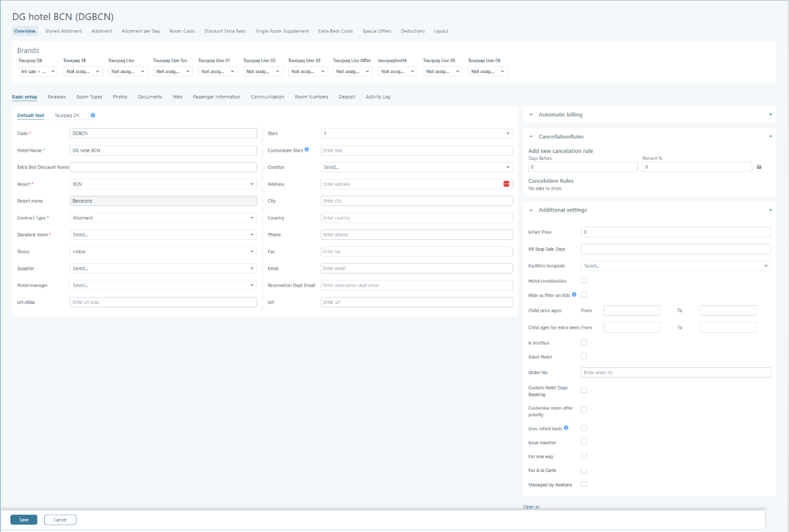Image resolution: width=789 pixels, height=532 pixels.
Task: Enable the Adult Hotel checkbox
Action: [583, 356]
